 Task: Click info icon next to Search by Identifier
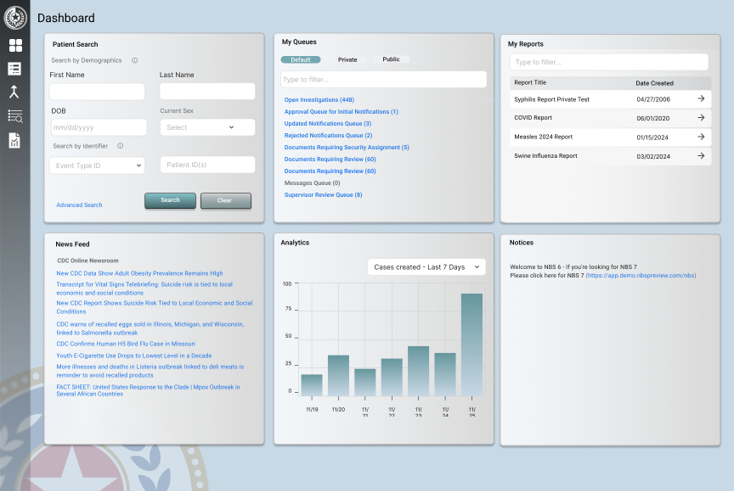(120, 146)
